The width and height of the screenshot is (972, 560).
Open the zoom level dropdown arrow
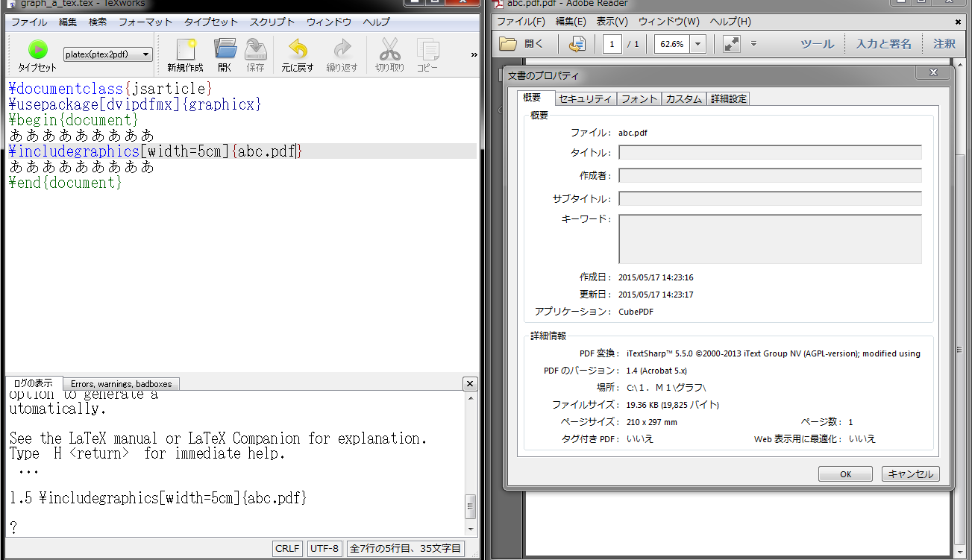(x=698, y=44)
